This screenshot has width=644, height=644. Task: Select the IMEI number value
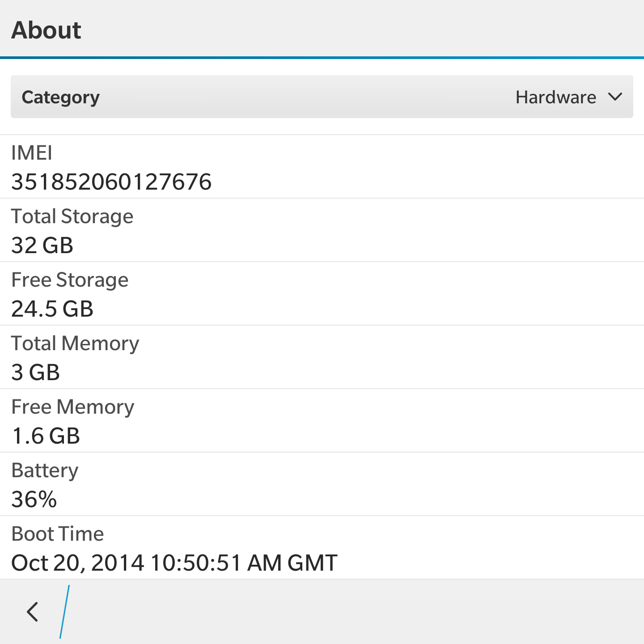[111, 182]
